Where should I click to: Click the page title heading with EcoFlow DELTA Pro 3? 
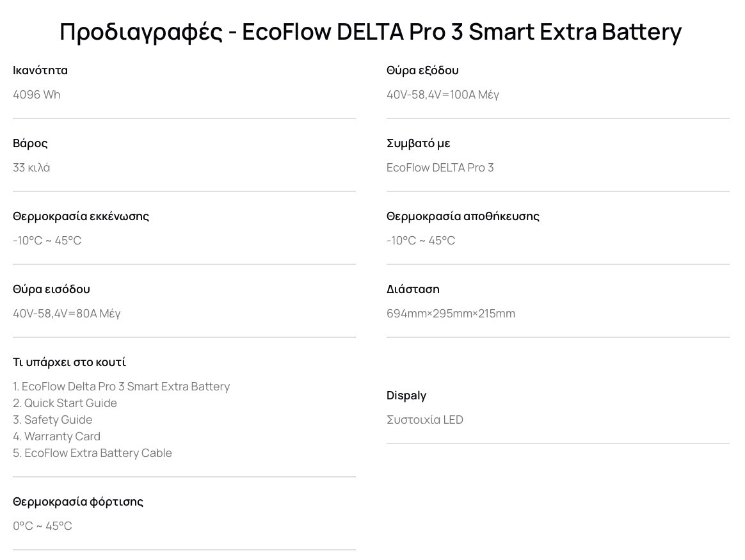coord(371,31)
